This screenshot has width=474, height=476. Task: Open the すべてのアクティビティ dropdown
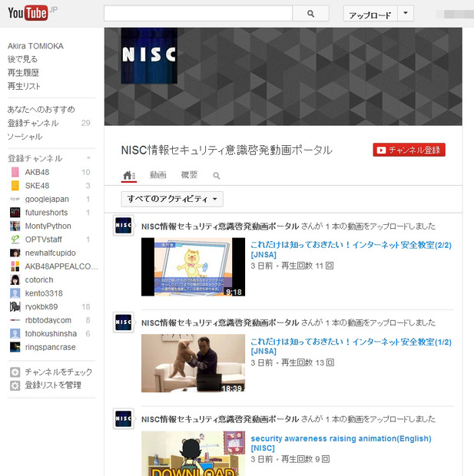click(172, 199)
